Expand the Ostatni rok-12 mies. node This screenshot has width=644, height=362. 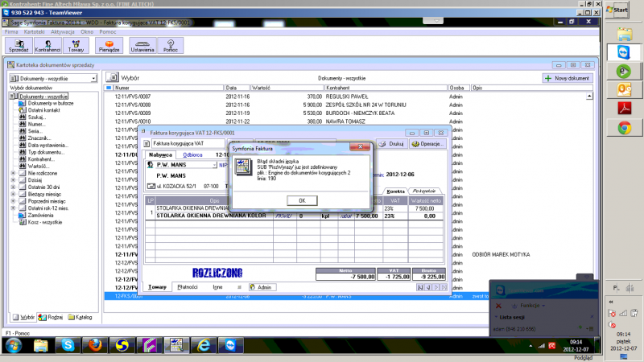point(13,208)
